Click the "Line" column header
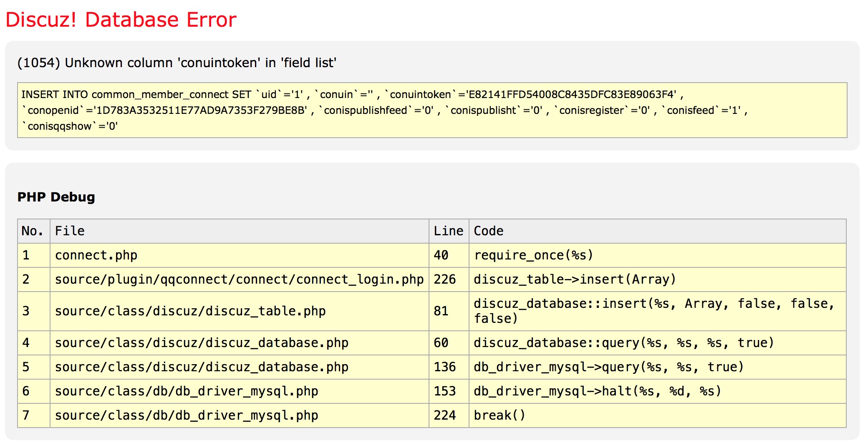 tap(448, 231)
